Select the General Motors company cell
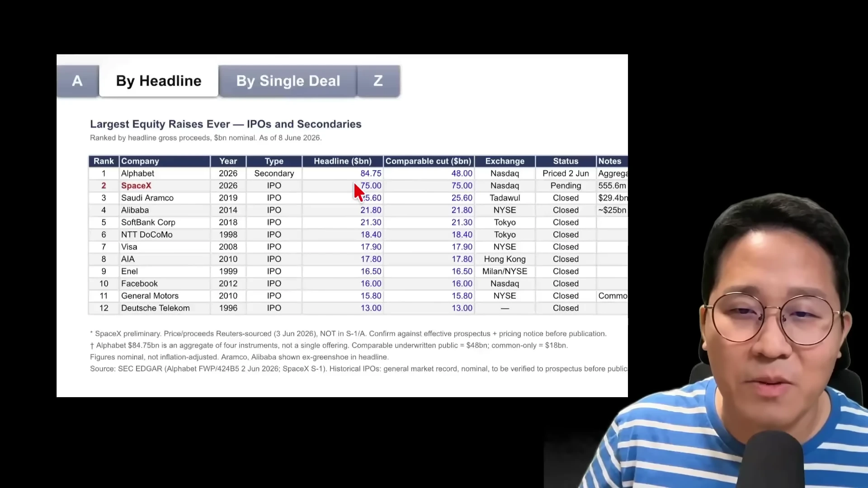Screen dimensions: 868x488 [165, 296]
